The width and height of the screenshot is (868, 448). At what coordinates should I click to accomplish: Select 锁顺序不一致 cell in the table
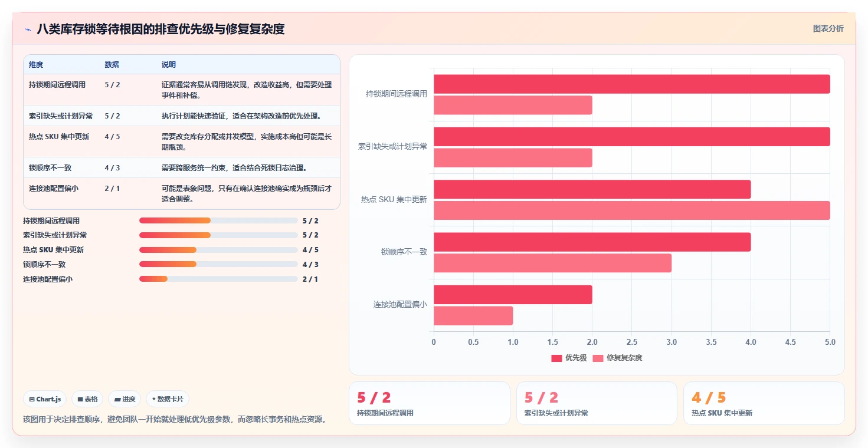click(50, 167)
